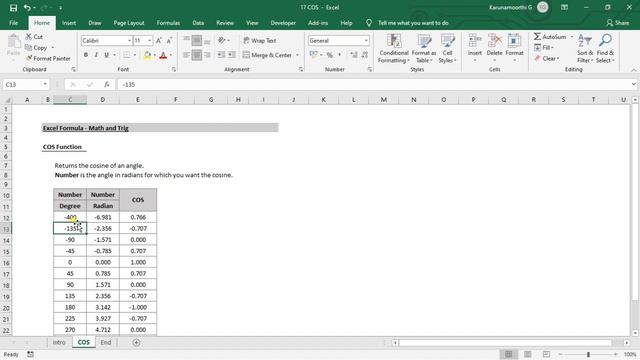Click the Increase Indent icon
Image resolution: width=640 pixels, height=360 pixels.
tap(231, 55)
